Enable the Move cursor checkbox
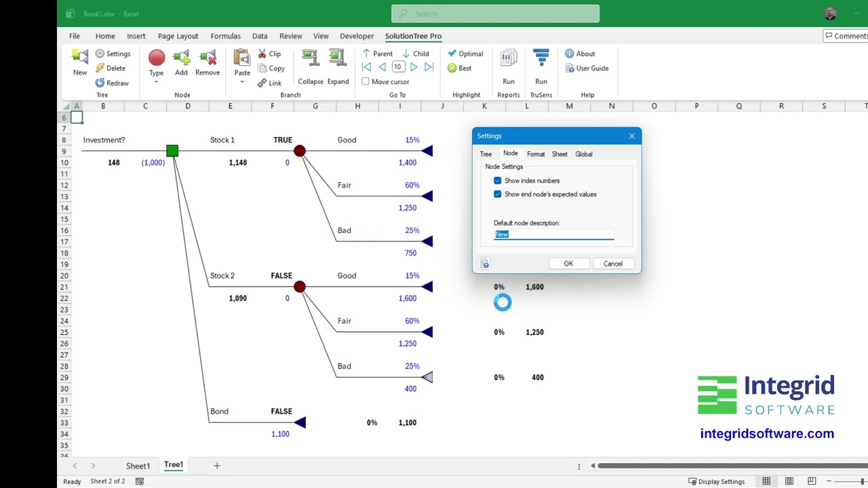The image size is (868, 488). pos(366,81)
